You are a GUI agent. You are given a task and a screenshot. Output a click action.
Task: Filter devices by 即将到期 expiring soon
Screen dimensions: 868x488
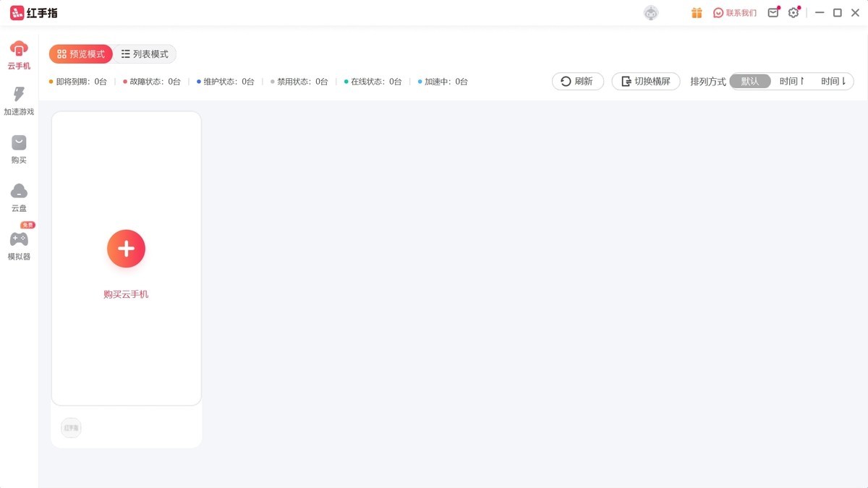point(80,82)
